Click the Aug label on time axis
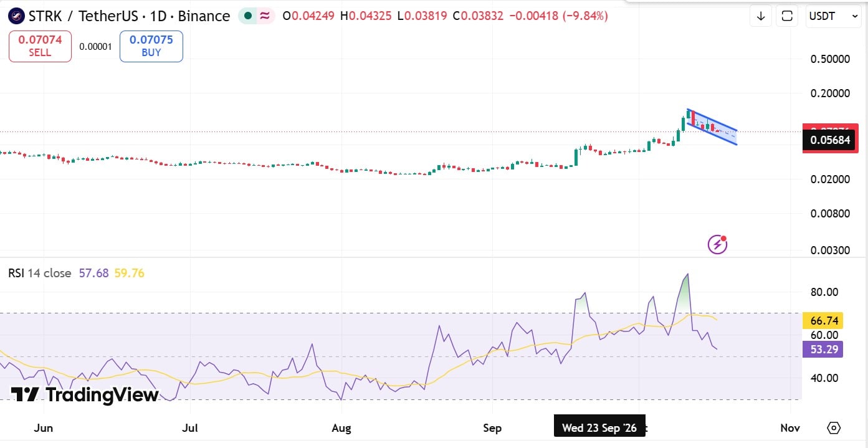Screen dimensions: 868x448 pyautogui.click(x=341, y=428)
